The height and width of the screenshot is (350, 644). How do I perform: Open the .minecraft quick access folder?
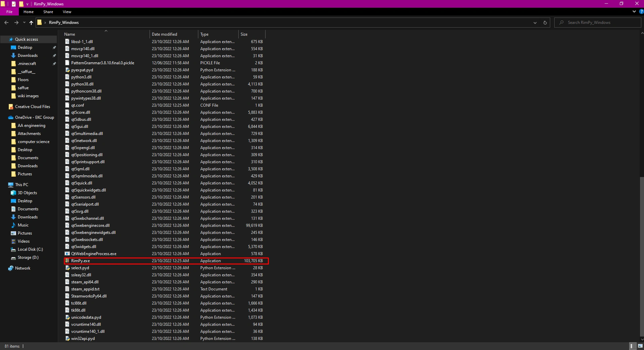click(27, 64)
